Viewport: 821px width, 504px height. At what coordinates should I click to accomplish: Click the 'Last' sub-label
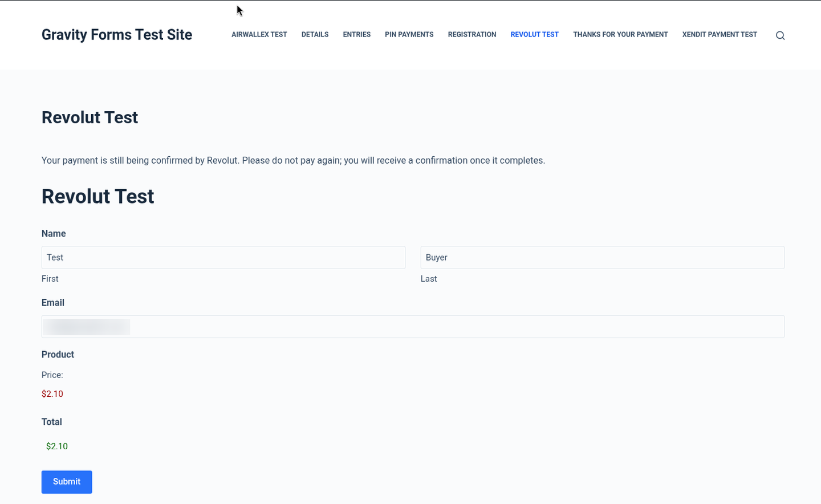[x=429, y=279]
